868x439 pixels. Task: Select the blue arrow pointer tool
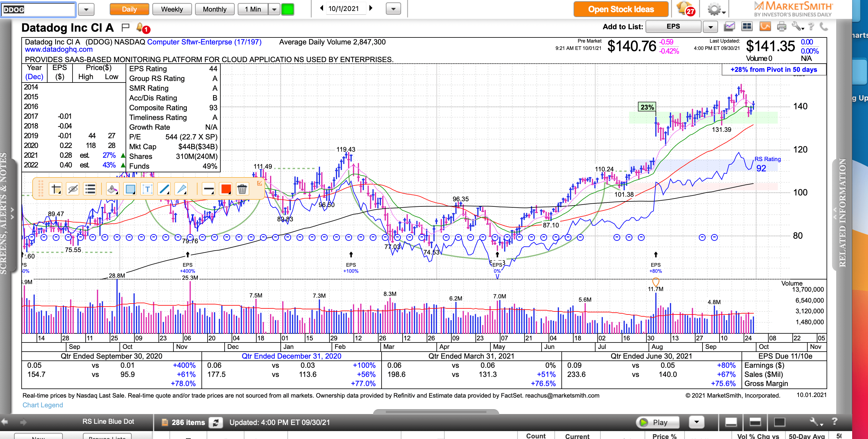(x=182, y=189)
